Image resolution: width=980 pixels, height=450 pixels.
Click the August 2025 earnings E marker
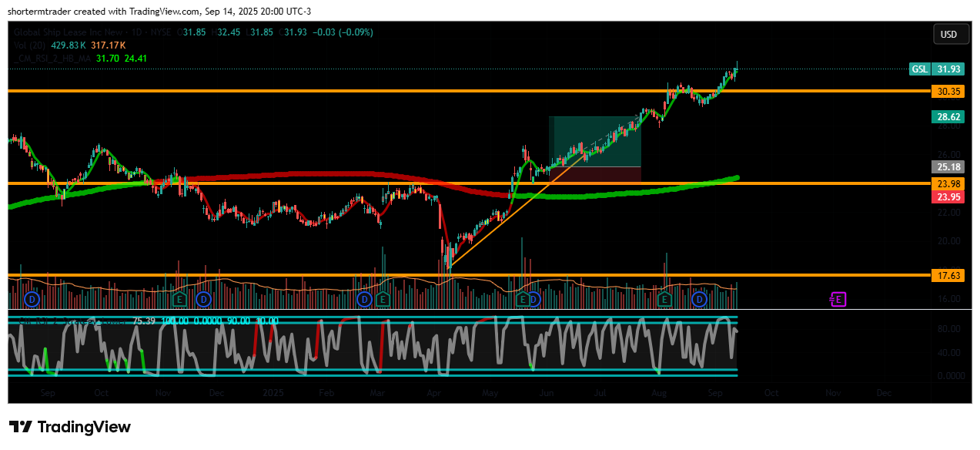click(664, 299)
